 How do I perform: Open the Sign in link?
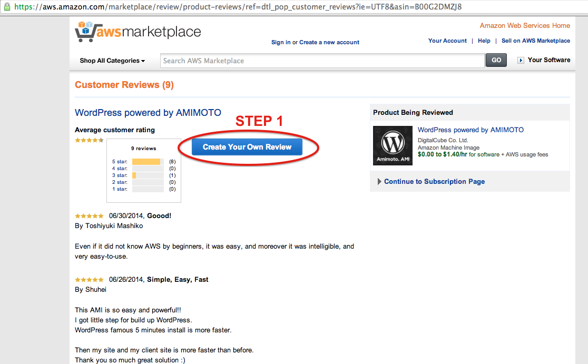point(281,42)
